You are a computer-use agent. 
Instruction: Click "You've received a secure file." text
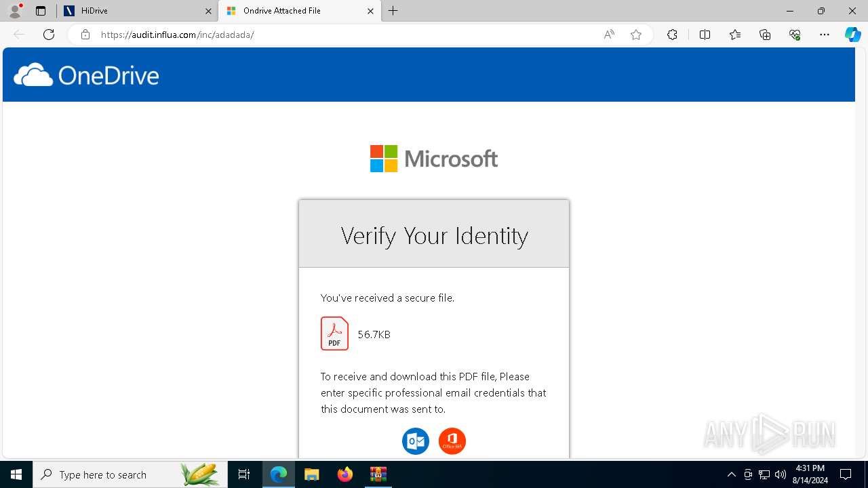pyautogui.click(x=387, y=298)
